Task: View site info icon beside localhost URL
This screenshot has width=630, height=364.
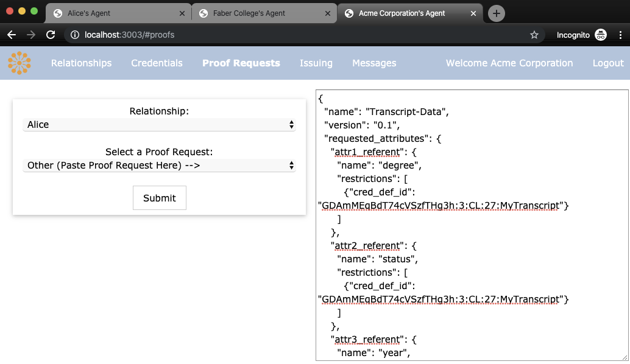Action: click(x=75, y=35)
